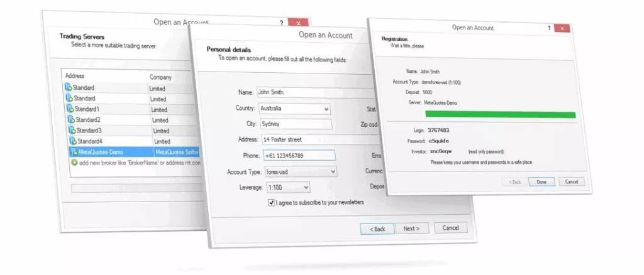Select the MetaQuotes-Demo server row
644x275 pixels.
coord(135,152)
